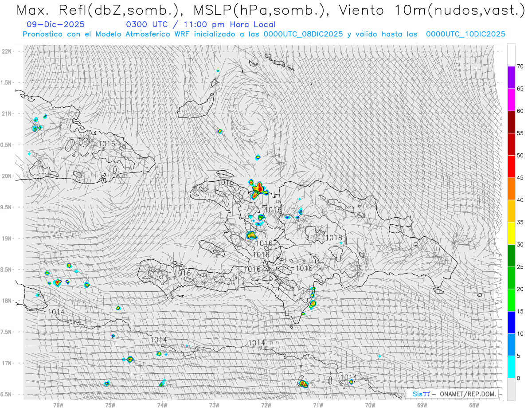Click the dark maroon 55–60 dBZ colorbar segment

511,122
